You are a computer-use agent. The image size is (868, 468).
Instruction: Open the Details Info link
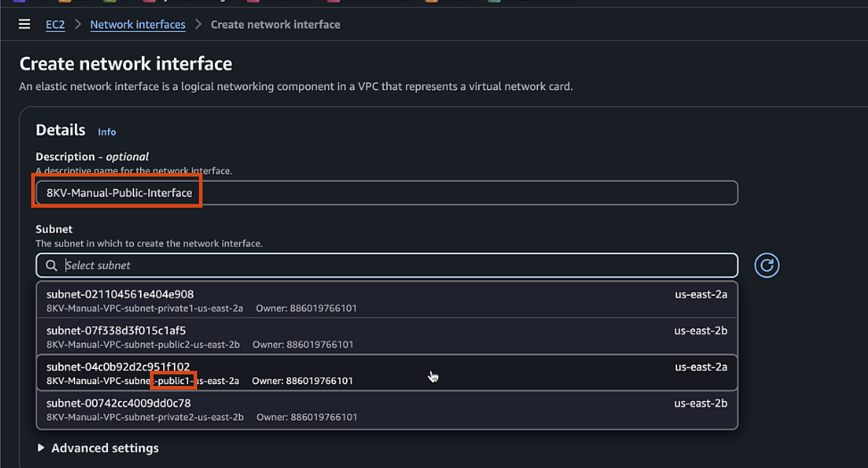click(x=107, y=132)
